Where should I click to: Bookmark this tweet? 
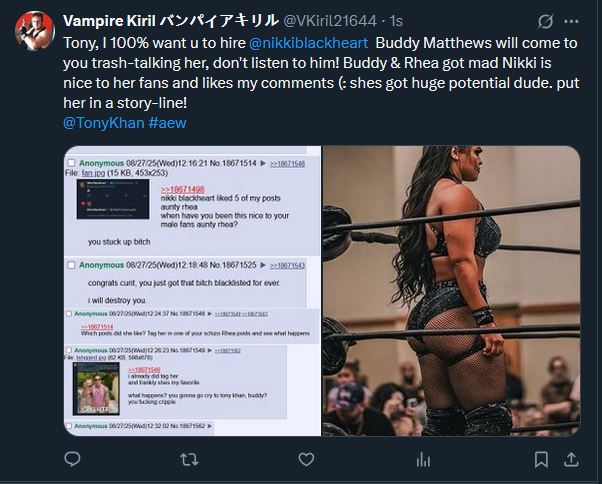click(x=541, y=459)
